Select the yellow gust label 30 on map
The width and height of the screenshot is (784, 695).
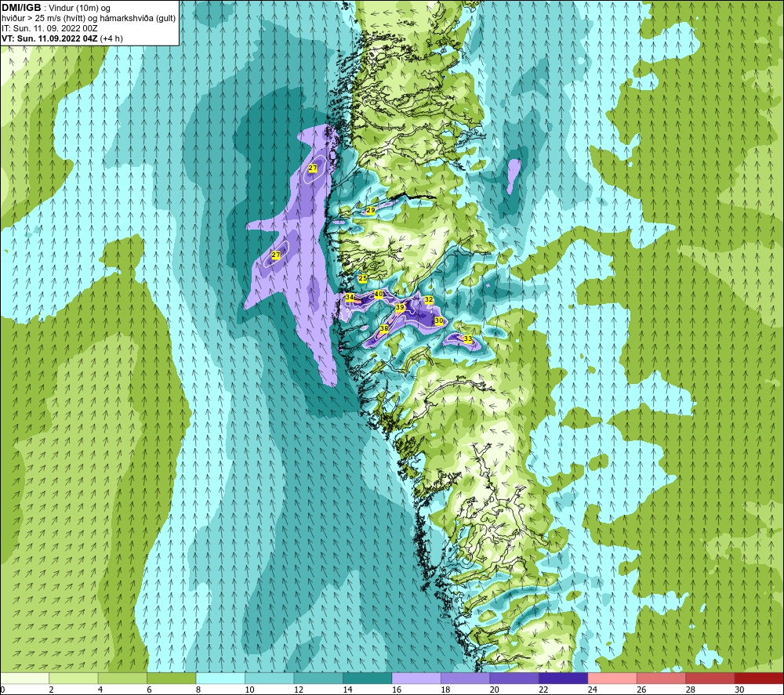tap(439, 320)
